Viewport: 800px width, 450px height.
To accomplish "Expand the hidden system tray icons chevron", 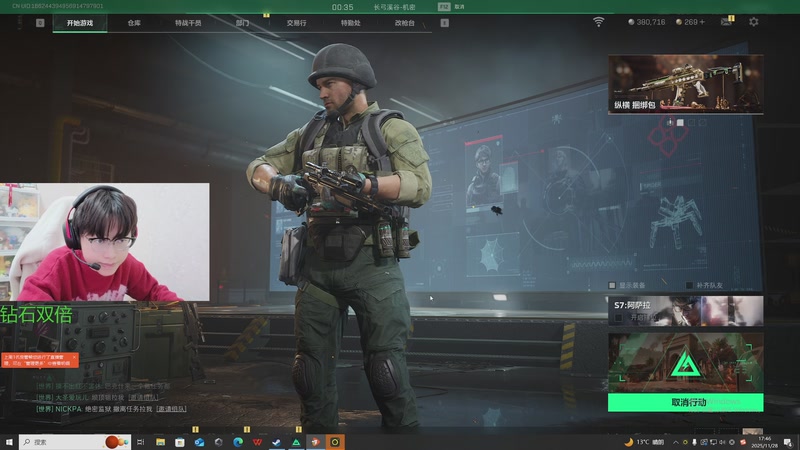I will click(676, 442).
